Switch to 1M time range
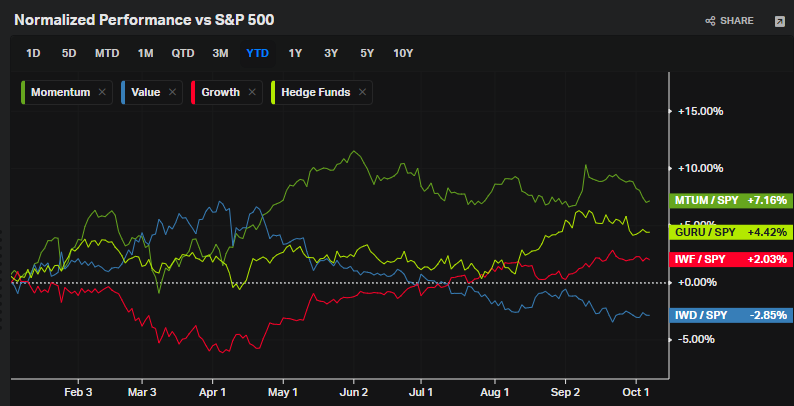The height and width of the screenshot is (406, 794). click(145, 53)
